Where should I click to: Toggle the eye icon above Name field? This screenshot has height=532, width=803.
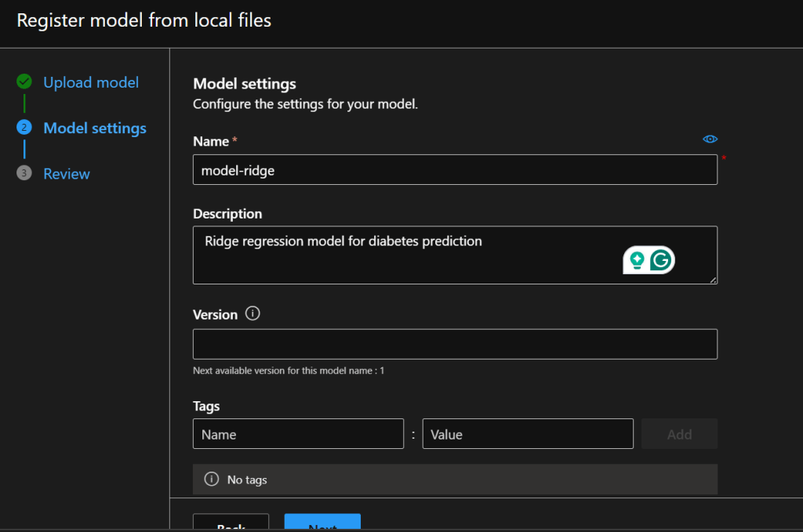click(x=710, y=139)
